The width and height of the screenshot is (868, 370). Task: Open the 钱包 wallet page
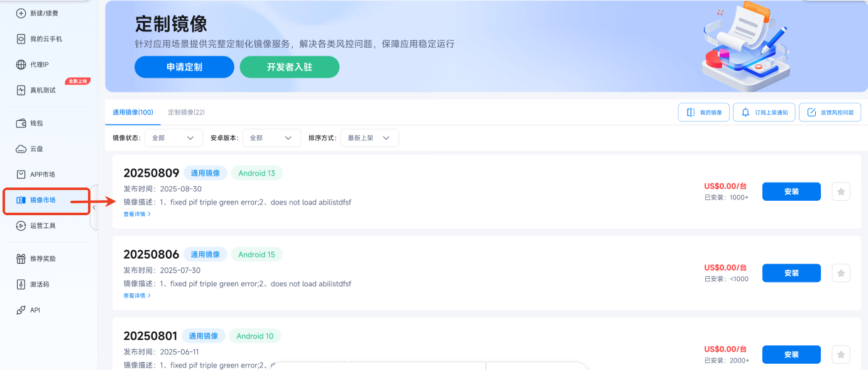(35, 123)
